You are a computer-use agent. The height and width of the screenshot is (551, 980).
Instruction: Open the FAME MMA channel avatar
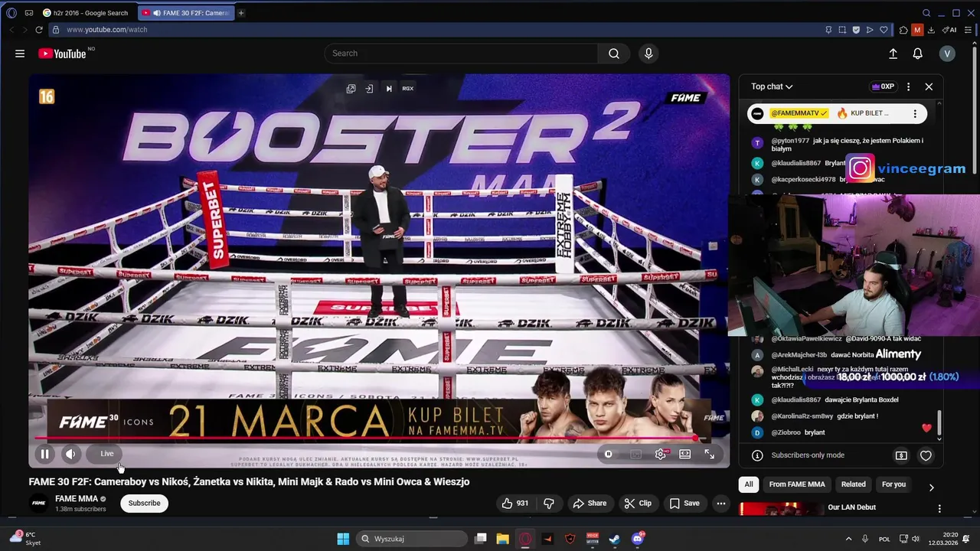click(x=38, y=503)
